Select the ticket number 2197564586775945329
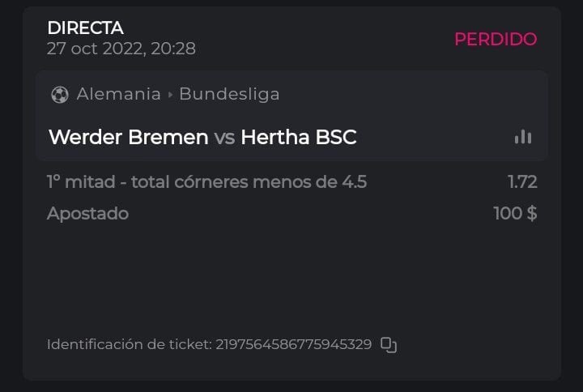 click(x=293, y=344)
